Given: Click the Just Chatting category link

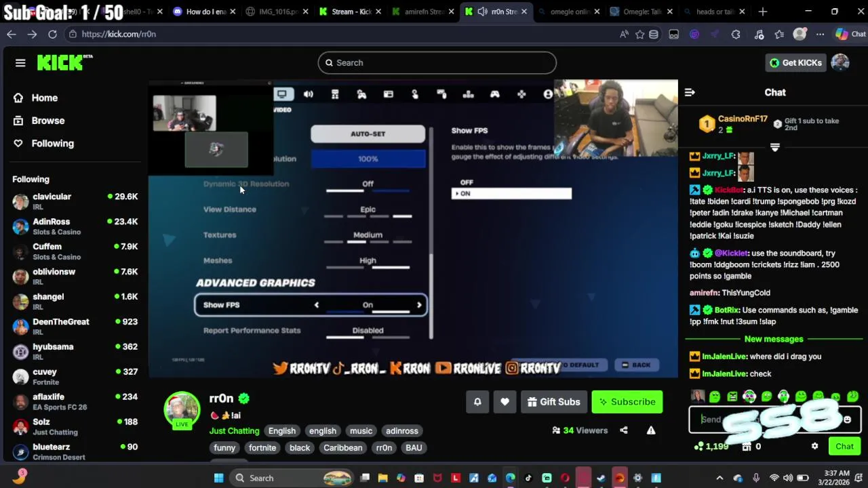Looking at the screenshot, I should (234, 431).
